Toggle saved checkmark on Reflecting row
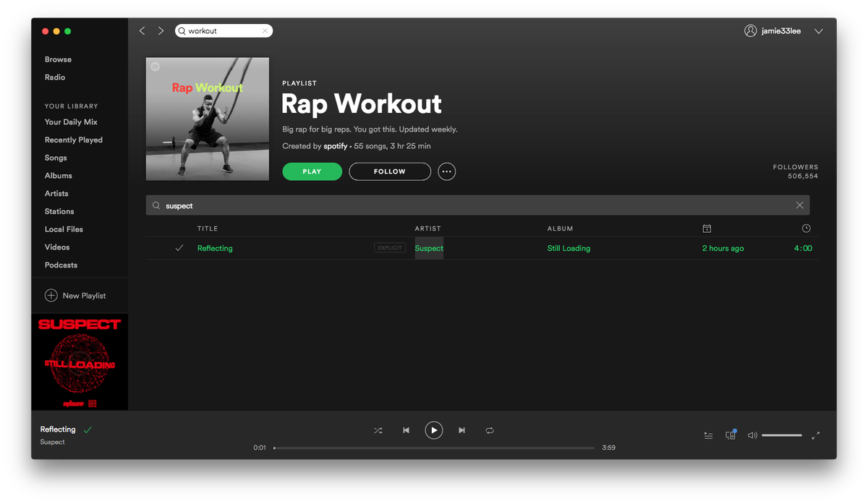 point(179,248)
